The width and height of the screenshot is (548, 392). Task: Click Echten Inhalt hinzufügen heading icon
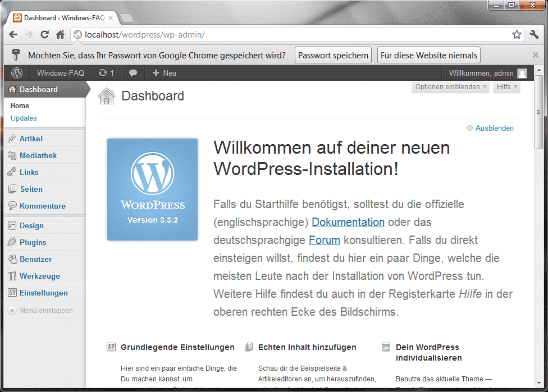point(249,347)
